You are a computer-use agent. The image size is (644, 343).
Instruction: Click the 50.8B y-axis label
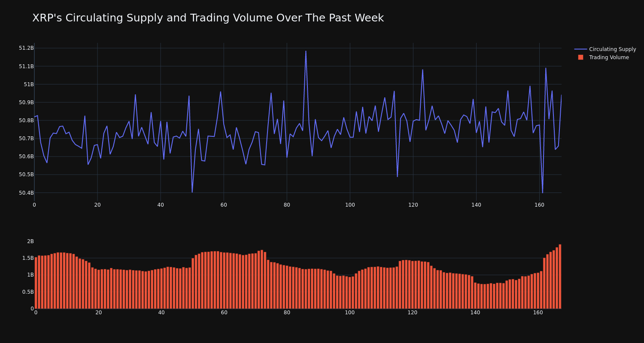(x=26, y=120)
